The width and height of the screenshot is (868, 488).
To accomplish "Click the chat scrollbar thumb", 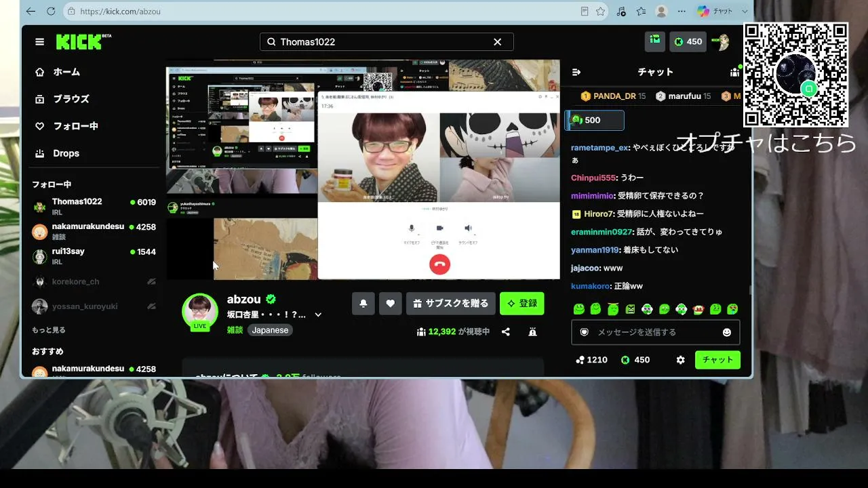I will (x=749, y=290).
